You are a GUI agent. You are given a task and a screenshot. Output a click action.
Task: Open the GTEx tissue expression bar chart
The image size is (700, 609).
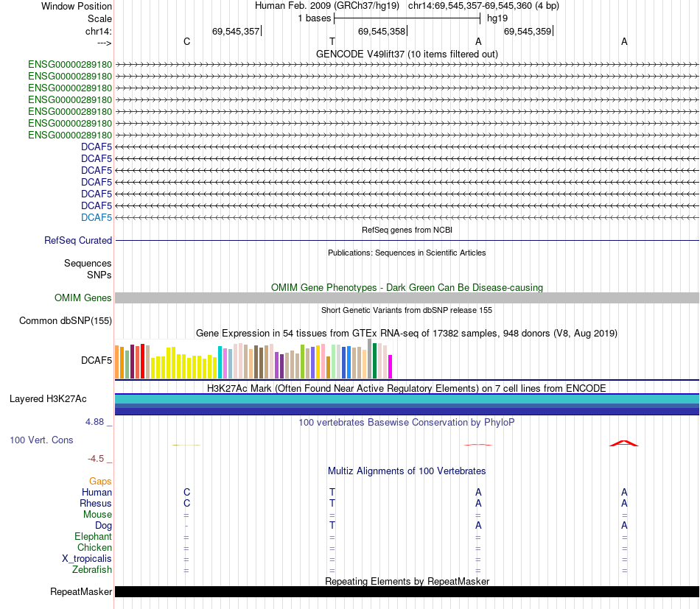tap(253, 359)
